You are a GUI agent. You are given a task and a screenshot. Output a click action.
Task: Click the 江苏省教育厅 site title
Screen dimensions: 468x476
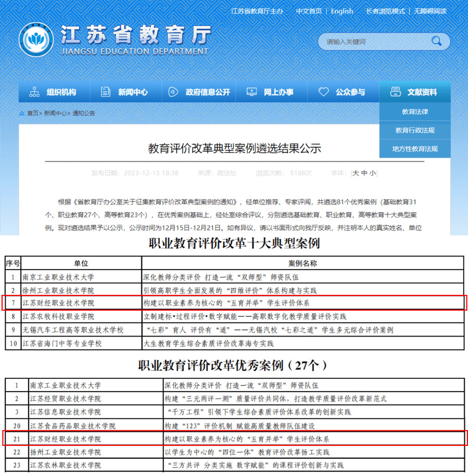click(135, 34)
